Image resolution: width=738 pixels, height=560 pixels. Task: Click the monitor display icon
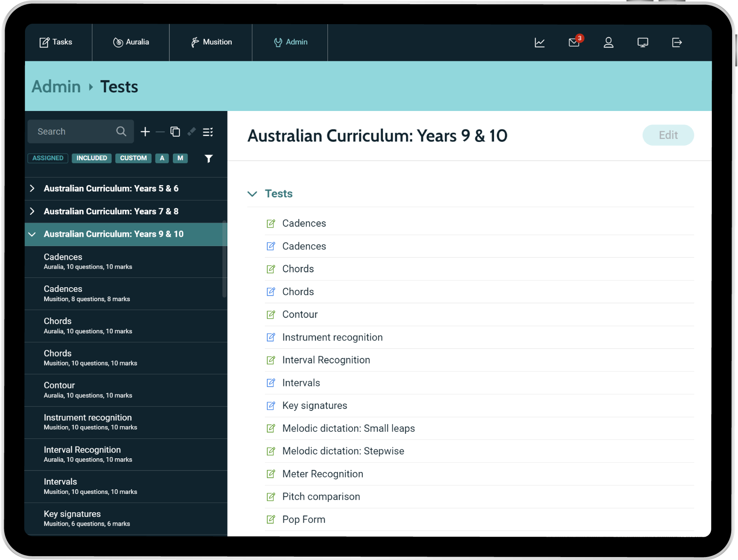(643, 42)
